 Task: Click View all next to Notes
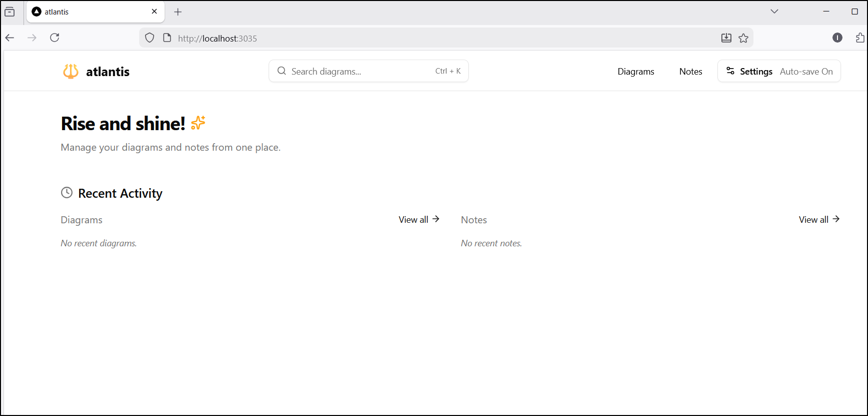pyautogui.click(x=819, y=219)
